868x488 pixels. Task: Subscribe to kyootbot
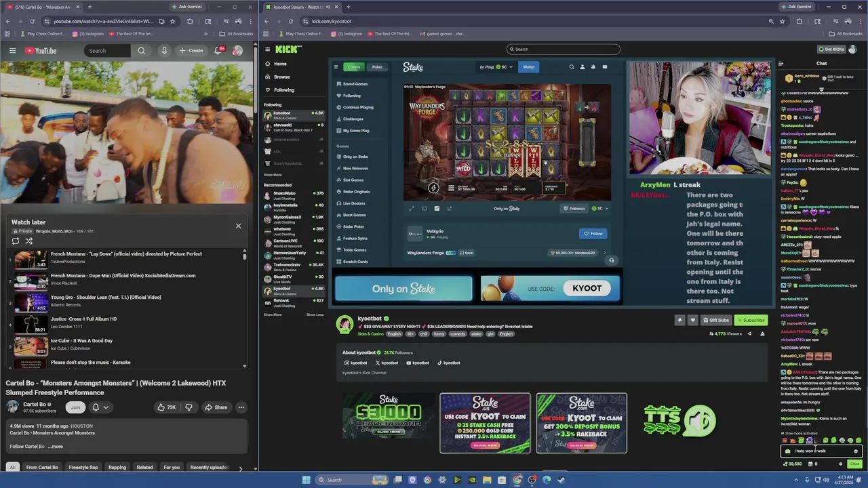pyautogui.click(x=751, y=320)
